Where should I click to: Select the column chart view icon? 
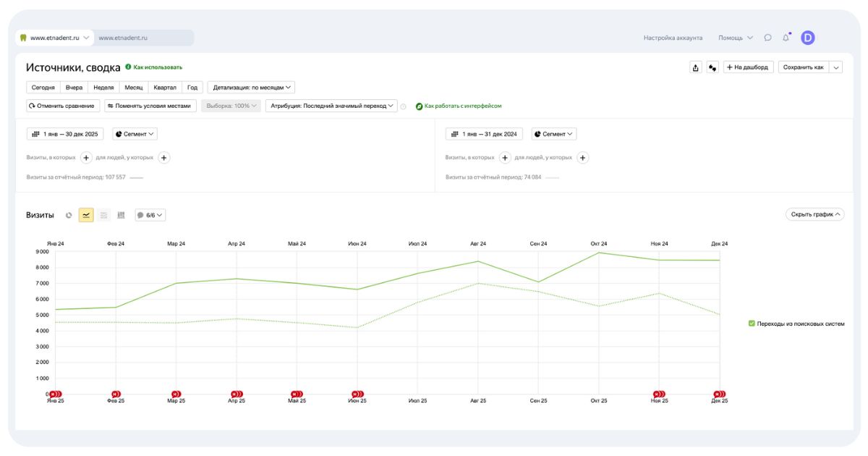tap(121, 215)
